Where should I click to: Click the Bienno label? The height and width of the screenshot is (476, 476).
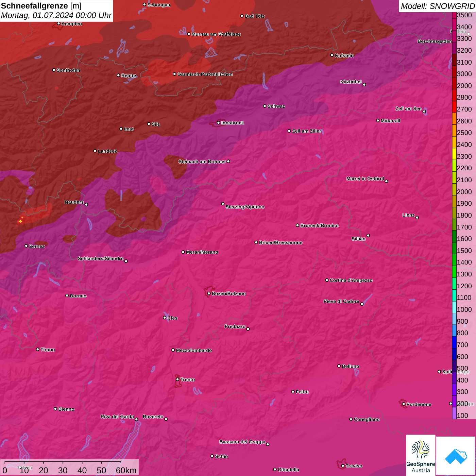66,409
